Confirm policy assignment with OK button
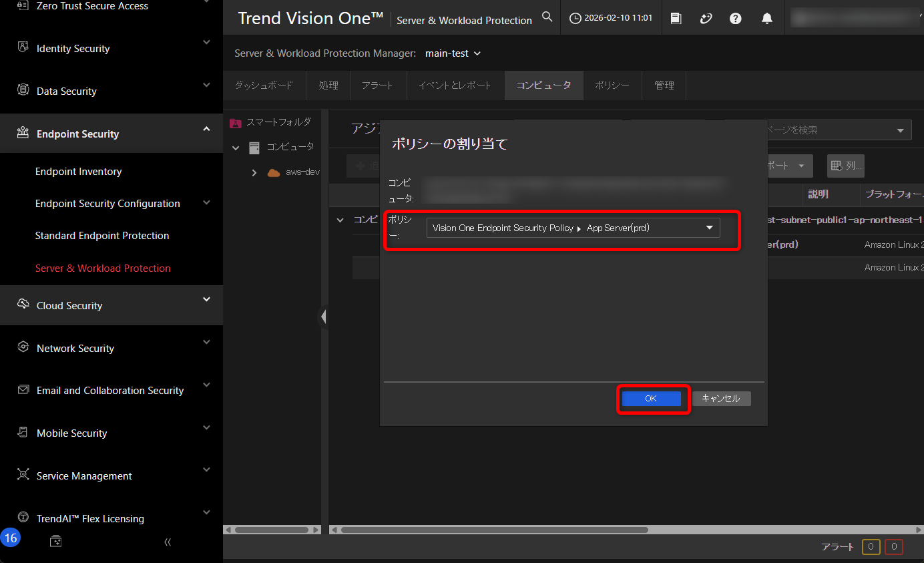Viewport: 924px width, 563px height. click(651, 399)
